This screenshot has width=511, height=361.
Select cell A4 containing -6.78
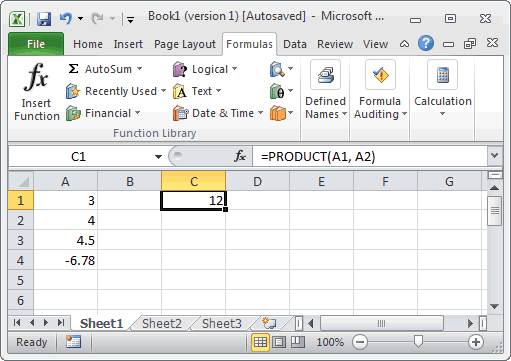pos(66,260)
